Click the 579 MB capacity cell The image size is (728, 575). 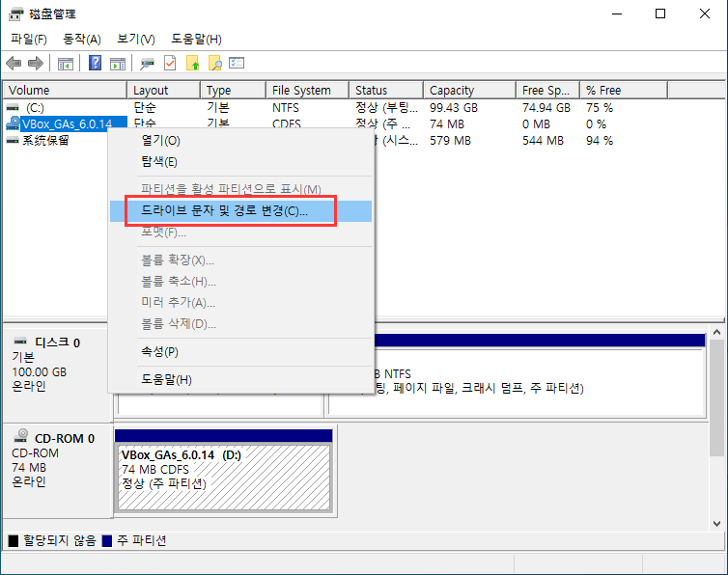[x=450, y=141]
